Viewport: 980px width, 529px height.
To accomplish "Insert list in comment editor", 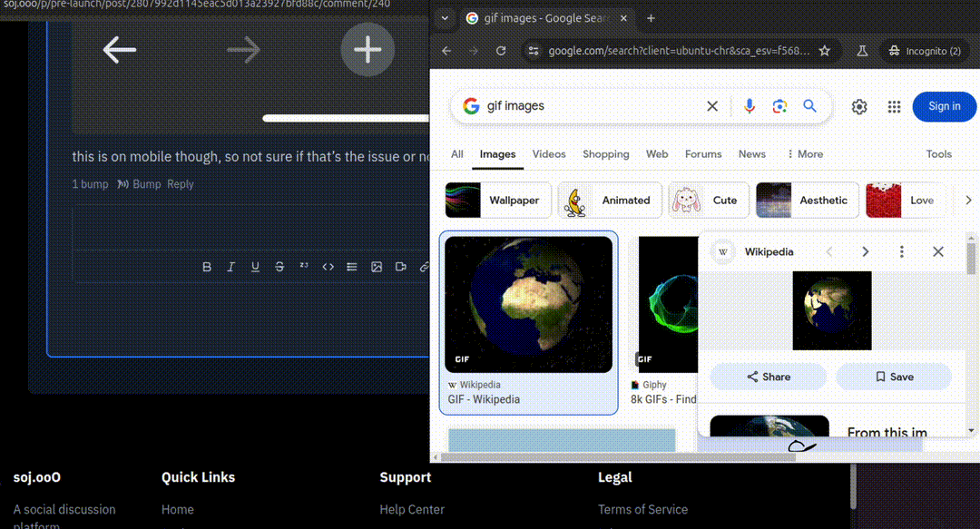I will tap(352, 267).
